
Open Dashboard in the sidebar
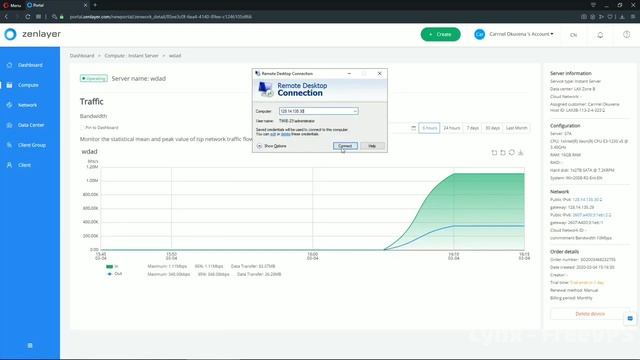click(30, 65)
